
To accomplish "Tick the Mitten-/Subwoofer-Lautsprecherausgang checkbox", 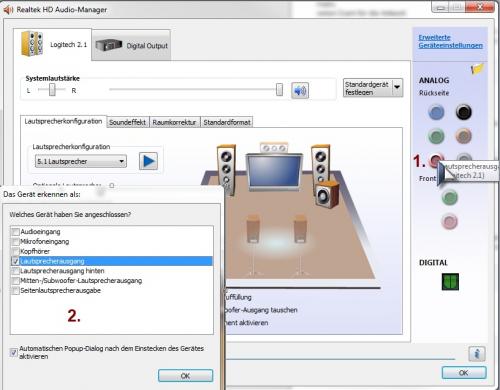I will pos(15,281).
